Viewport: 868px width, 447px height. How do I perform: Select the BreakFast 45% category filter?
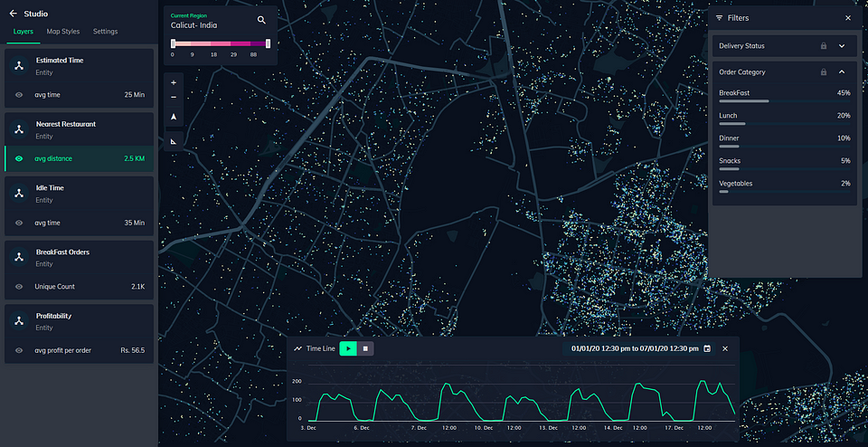click(785, 96)
